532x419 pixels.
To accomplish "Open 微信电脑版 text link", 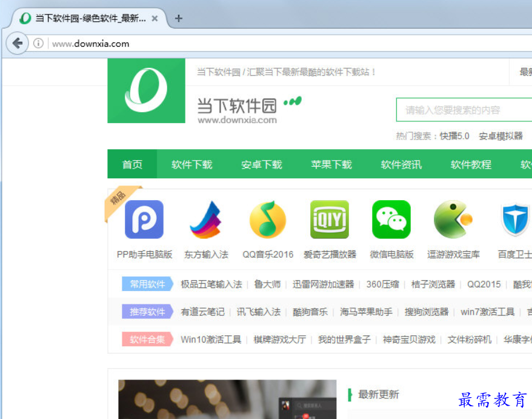I will [391, 254].
